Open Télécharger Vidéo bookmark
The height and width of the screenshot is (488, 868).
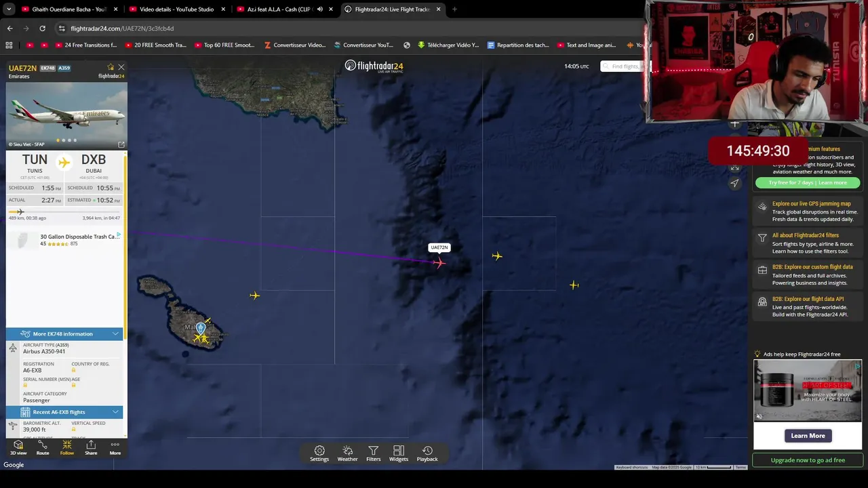click(x=448, y=45)
